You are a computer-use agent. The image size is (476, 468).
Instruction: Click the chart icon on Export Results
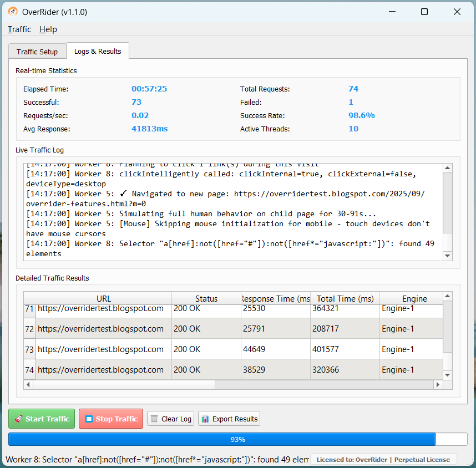[x=205, y=419]
